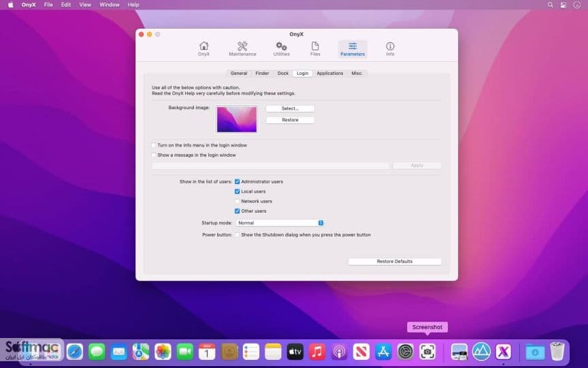Click the Restore Defaults button
The image size is (588, 368).
tap(395, 262)
